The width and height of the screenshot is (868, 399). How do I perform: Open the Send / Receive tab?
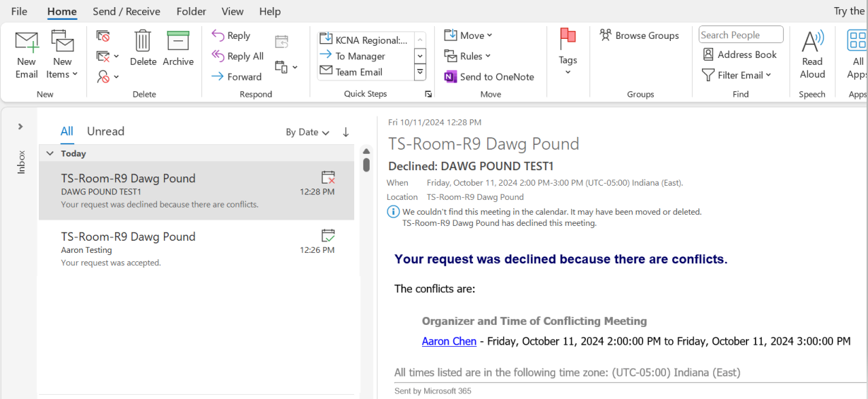(x=127, y=11)
